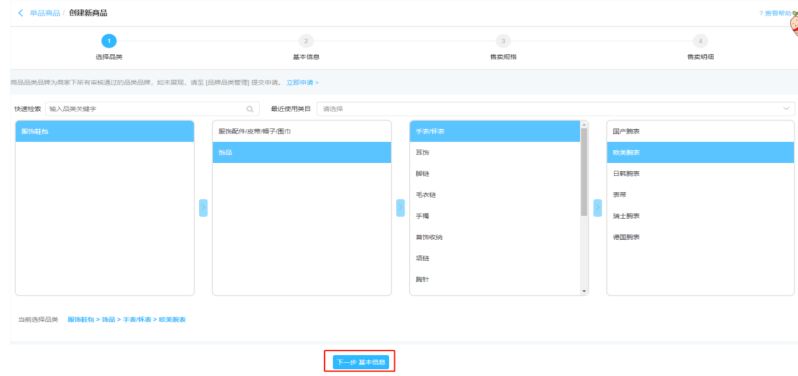Select 耳饰 category
This screenshot has height=376, width=798.
pos(495,152)
